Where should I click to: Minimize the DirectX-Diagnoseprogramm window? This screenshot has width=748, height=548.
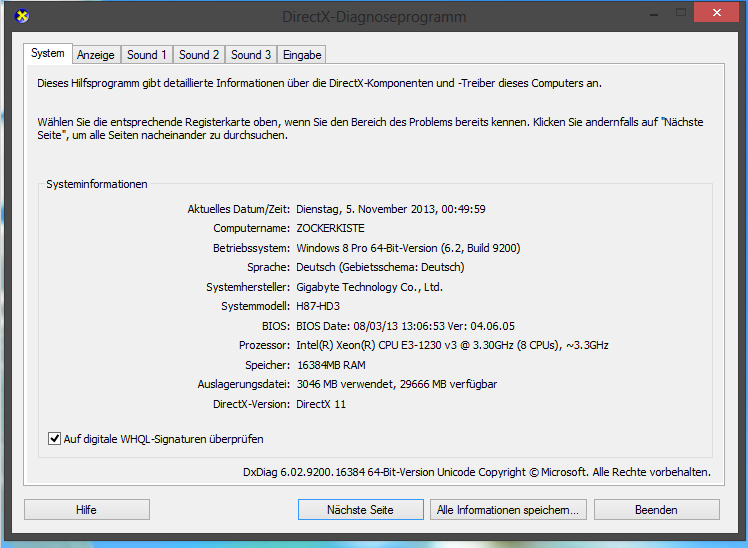[x=654, y=13]
